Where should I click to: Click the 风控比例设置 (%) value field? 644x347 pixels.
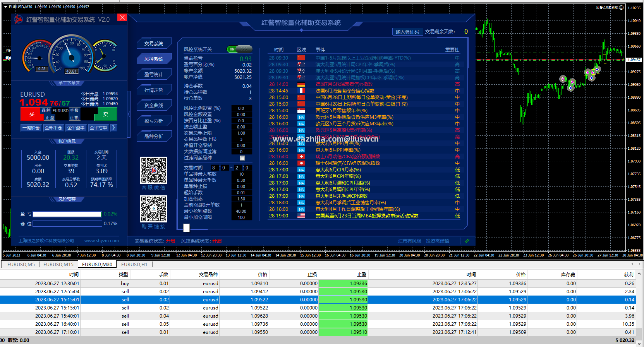(241, 108)
